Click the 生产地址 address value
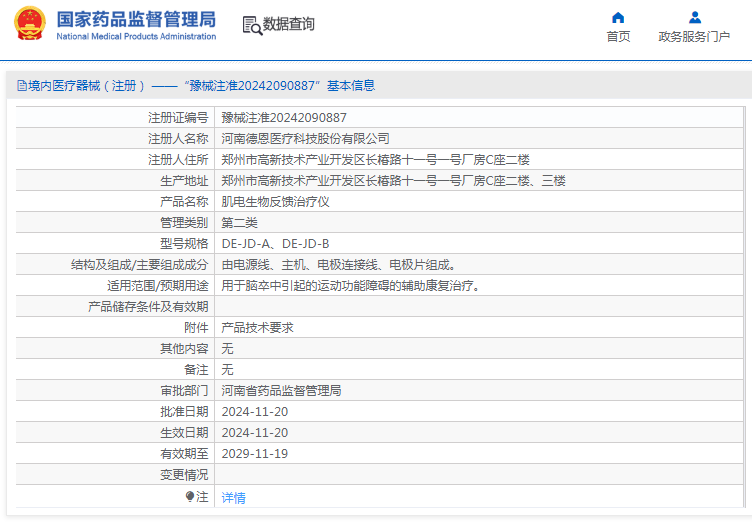 393,181
